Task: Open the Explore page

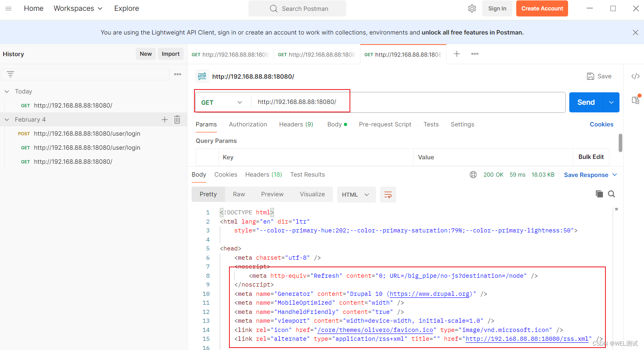Action: tap(127, 8)
